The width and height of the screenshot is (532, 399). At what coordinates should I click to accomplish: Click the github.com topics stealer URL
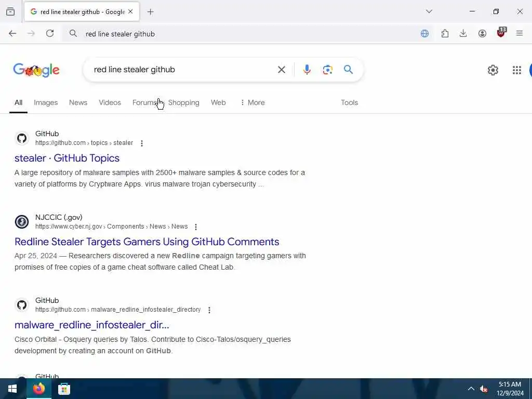coord(84,143)
